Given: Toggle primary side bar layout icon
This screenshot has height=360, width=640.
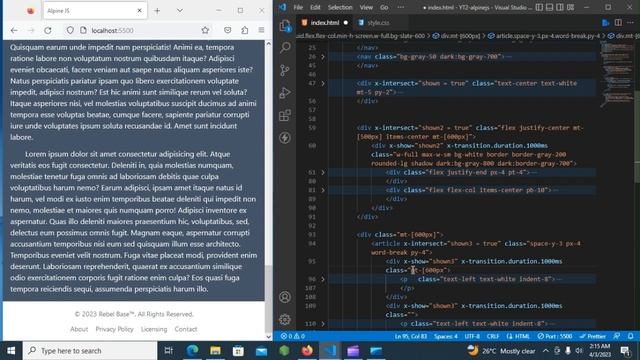Looking at the screenshot, I should click(x=539, y=7).
